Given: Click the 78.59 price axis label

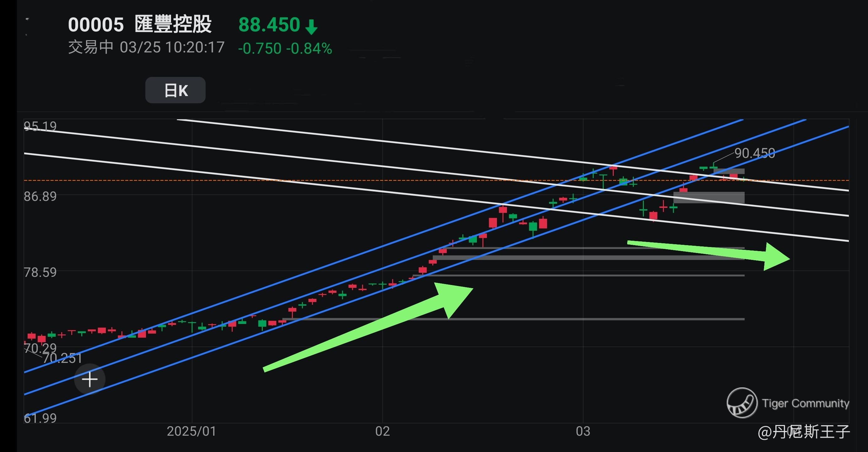Looking at the screenshot, I should (x=40, y=272).
